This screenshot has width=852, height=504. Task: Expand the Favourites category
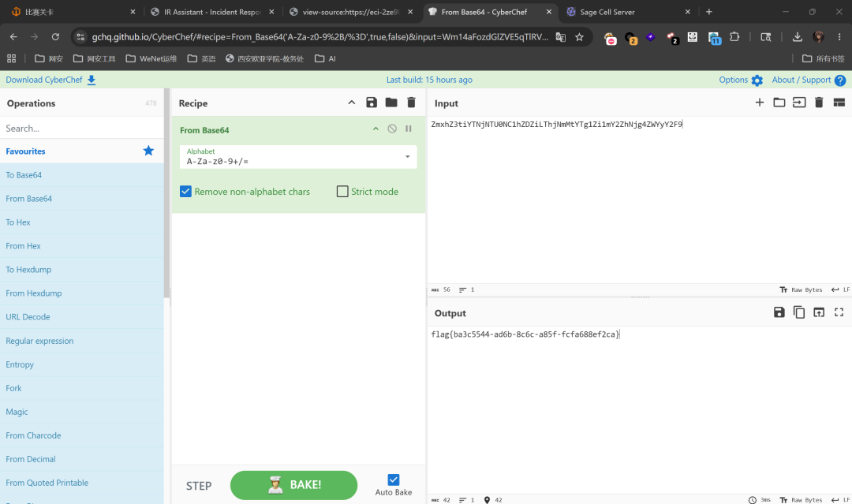click(81, 151)
